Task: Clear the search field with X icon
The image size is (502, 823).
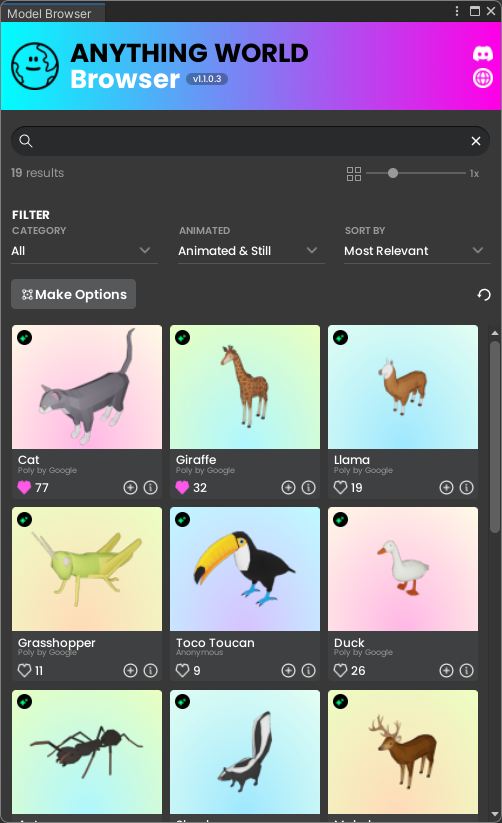Action: tap(476, 141)
